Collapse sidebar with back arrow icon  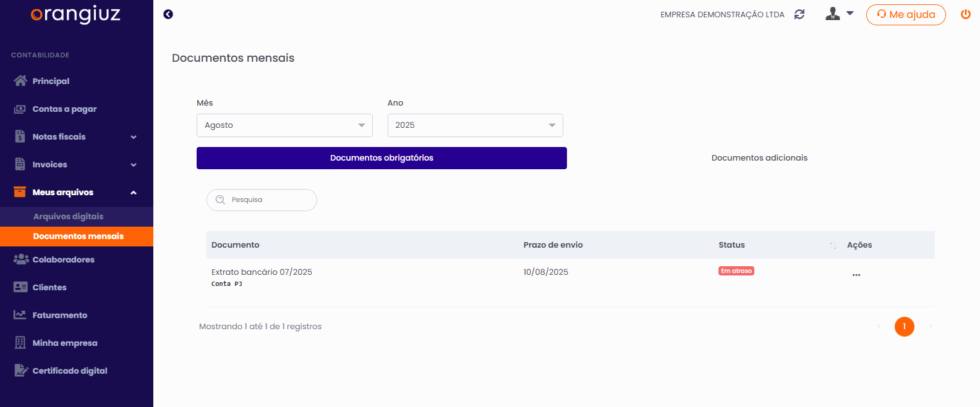click(168, 14)
